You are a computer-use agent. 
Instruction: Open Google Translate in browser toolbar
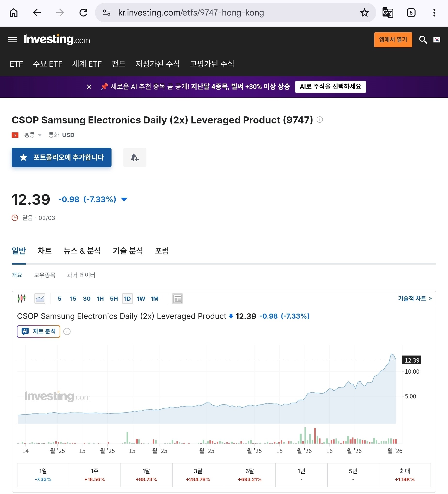pos(388,13)
